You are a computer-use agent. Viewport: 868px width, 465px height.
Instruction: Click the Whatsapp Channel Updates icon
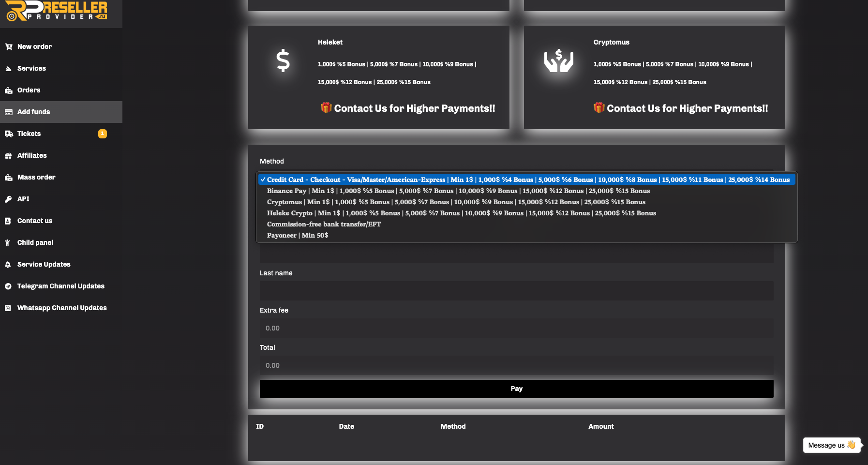[x=8, y=308]
